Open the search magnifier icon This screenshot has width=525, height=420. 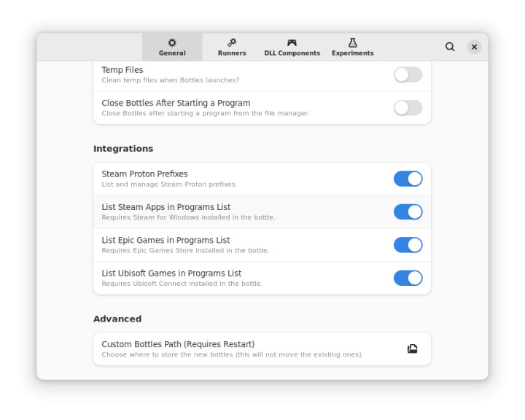coord(450,47)
